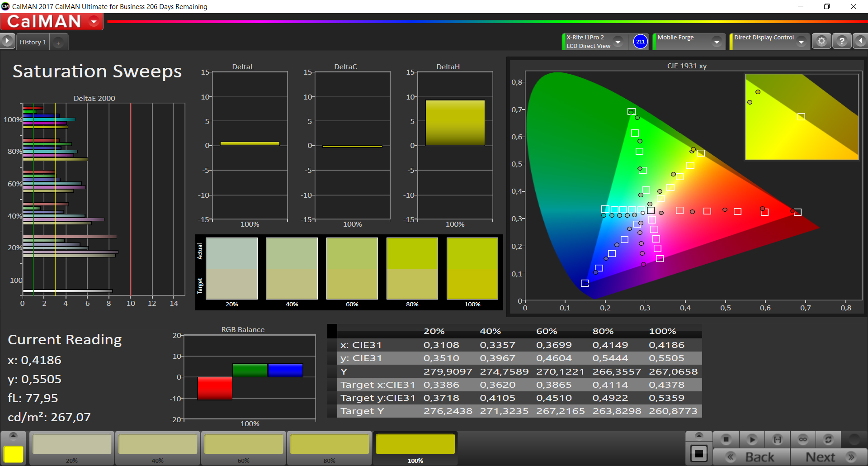
Task: Click the Next button
Action: pyautogui.click(x=829, y=457)
